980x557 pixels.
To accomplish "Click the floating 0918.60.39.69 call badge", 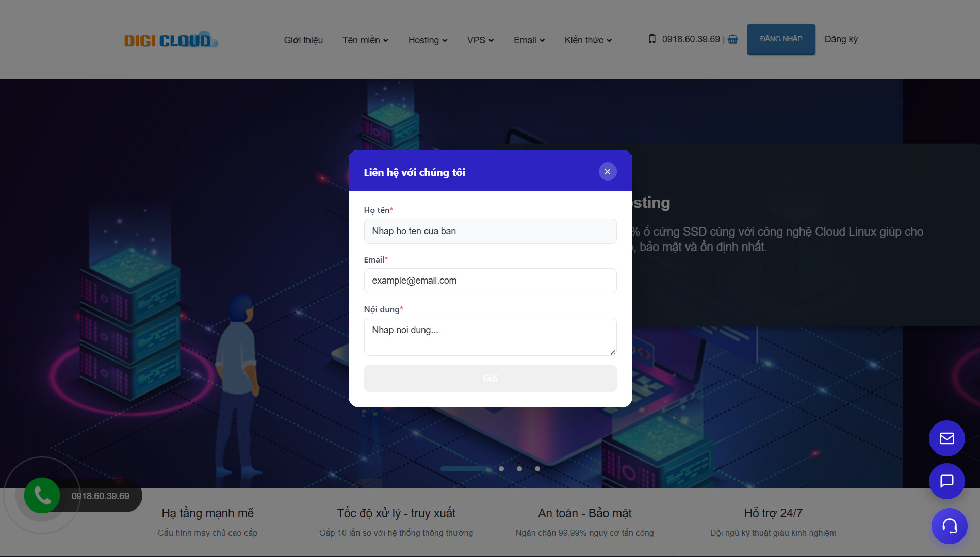I will (x=100, y=496).
